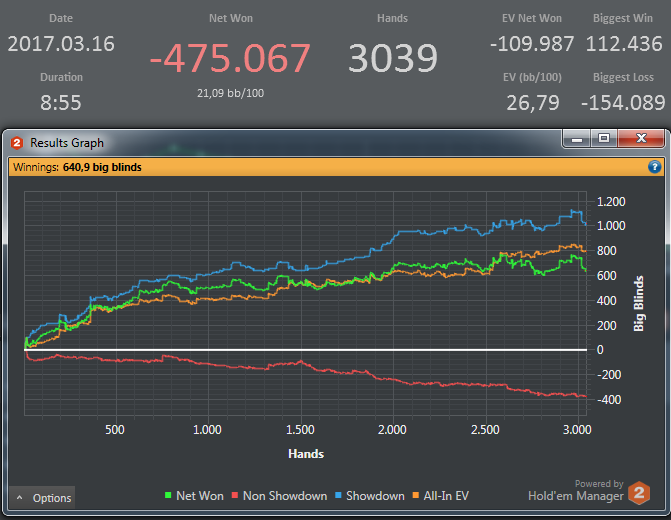Toggle the Non Showdown legend series

click(x=279, y=496)
